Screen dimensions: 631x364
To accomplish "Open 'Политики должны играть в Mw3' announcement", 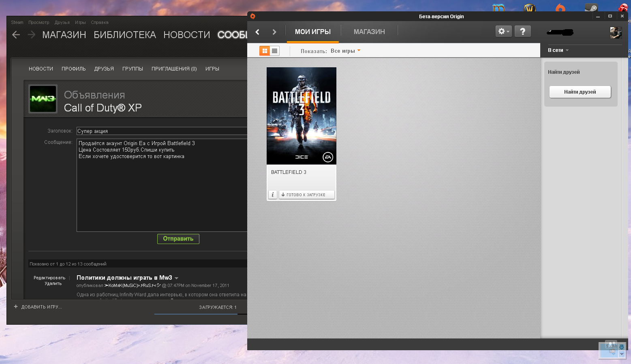I will [124, 278].
